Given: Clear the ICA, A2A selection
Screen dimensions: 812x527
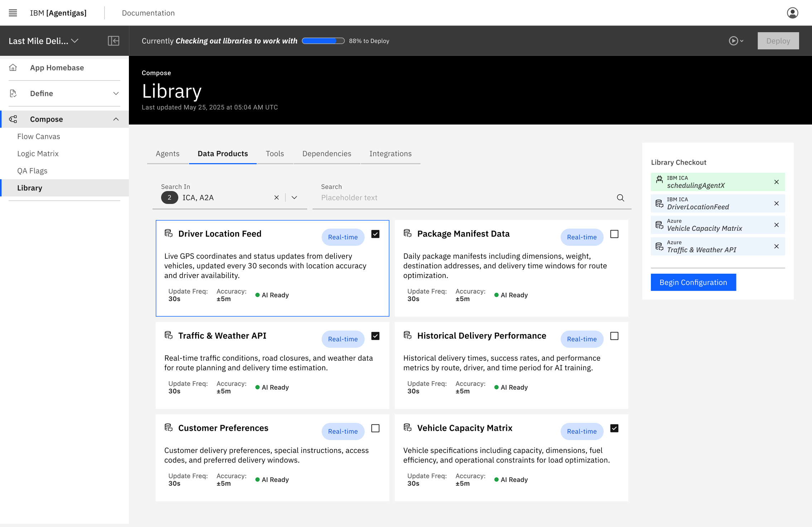Looking at the screenshot, I should 276,197.
